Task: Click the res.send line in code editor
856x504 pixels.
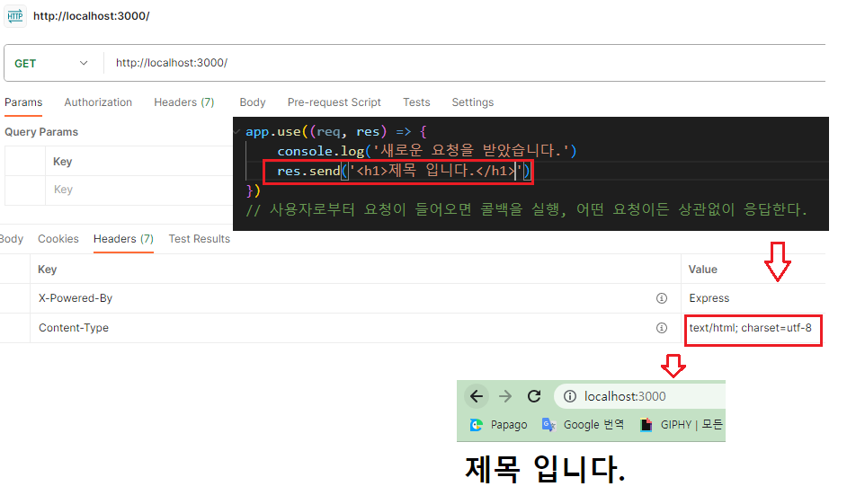Action: (403, 172)
